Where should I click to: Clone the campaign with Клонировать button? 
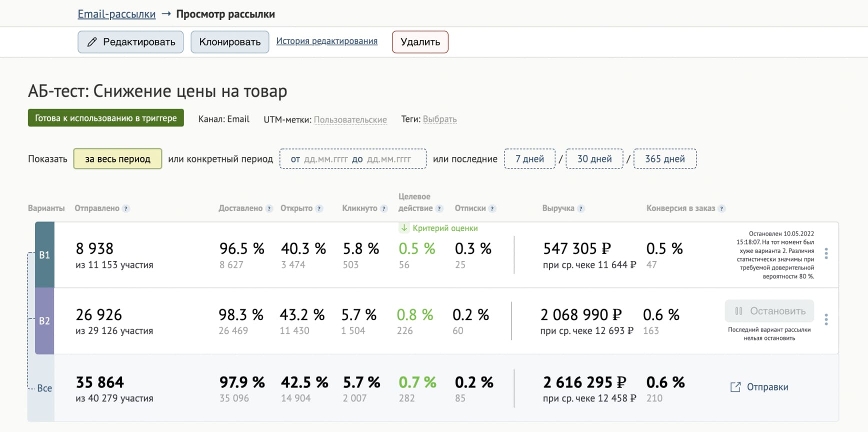229,42
